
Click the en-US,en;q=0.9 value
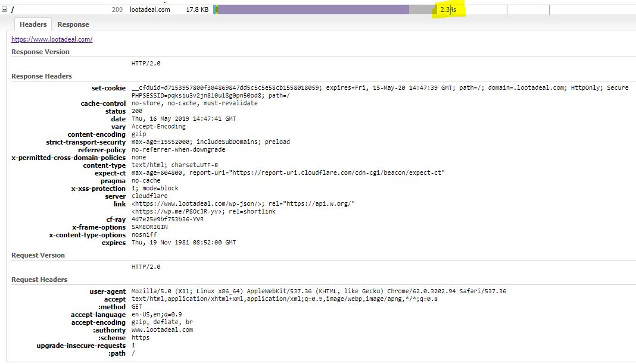click(157, 314)
